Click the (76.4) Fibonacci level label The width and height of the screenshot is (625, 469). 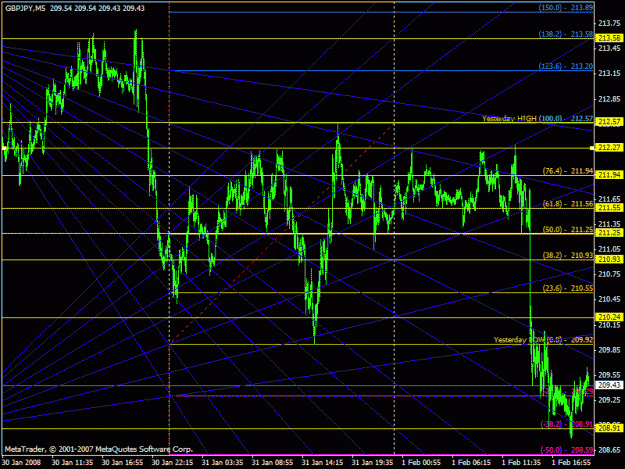pyautogui.click(x=552, y=171)
